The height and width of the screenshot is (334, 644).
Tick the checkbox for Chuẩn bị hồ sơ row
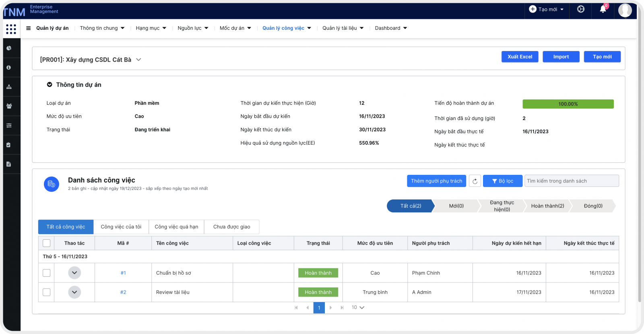coord(47,273)
